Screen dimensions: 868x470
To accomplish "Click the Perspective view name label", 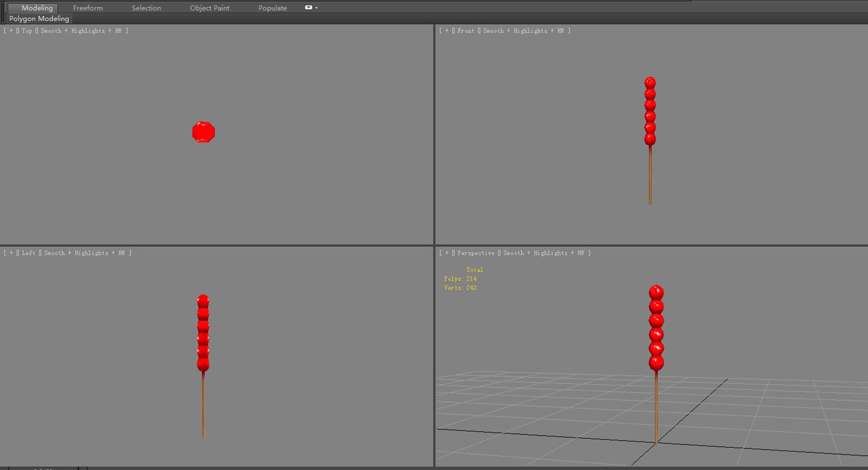I will pos(476,253).
